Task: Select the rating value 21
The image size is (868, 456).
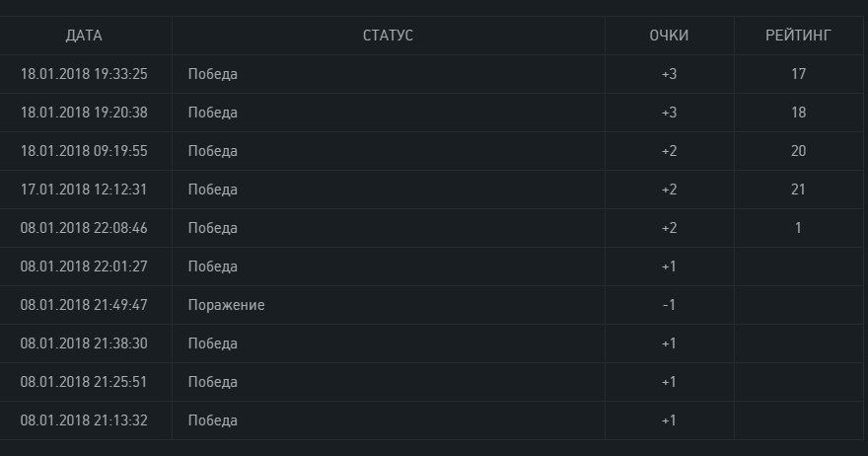Action: click(x=798, y=190)
